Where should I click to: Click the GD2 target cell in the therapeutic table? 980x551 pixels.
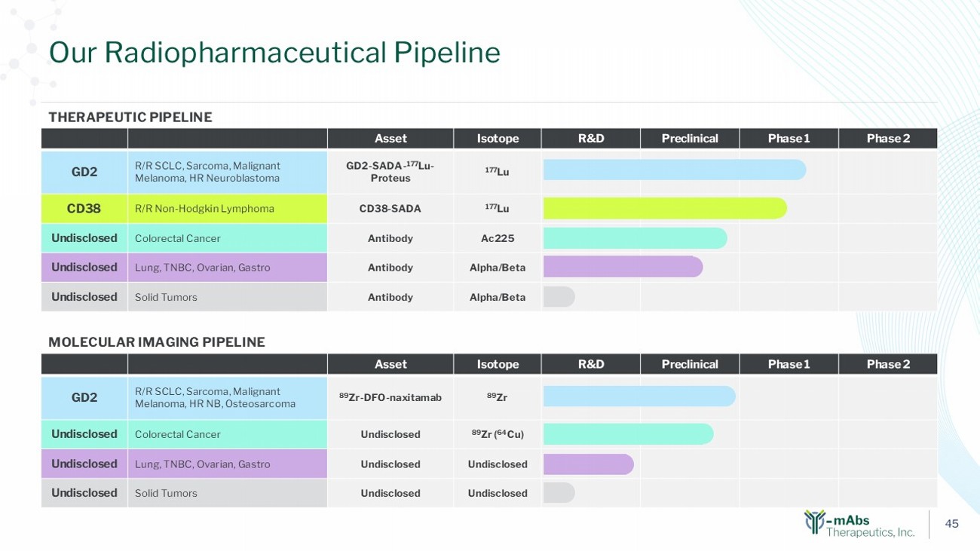point(84,172)
